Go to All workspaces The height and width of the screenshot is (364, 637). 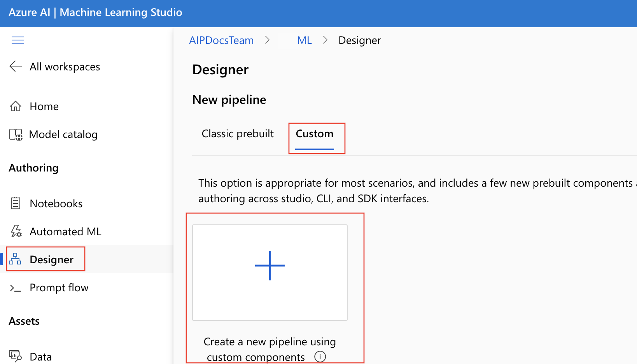[65, 67]
